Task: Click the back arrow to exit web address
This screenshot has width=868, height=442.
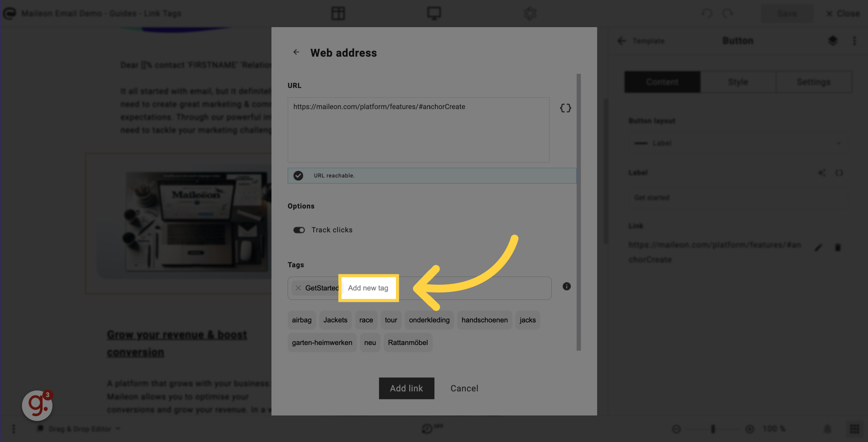Action: [297, 52]
